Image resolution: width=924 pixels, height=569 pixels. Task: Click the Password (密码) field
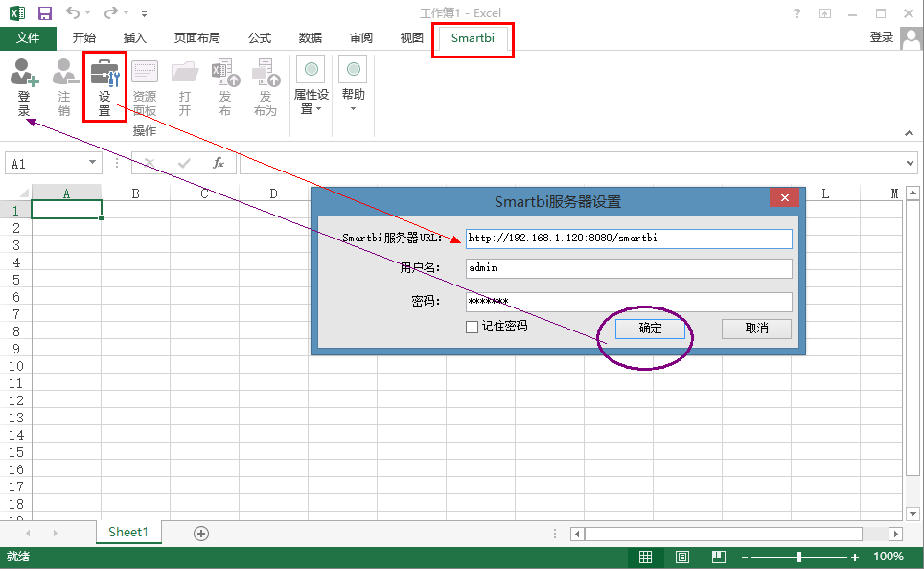(629, 302)
